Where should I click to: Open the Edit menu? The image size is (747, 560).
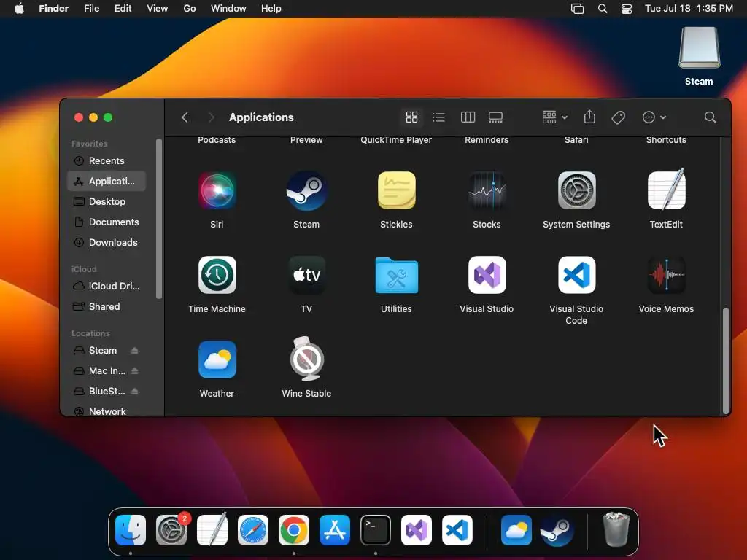(123, 9)
